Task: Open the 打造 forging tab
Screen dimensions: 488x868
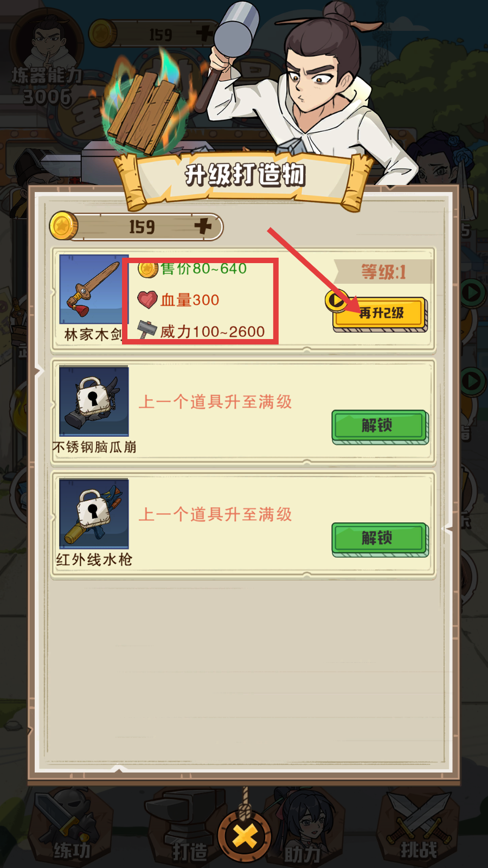Action: (x=187, y=827)
